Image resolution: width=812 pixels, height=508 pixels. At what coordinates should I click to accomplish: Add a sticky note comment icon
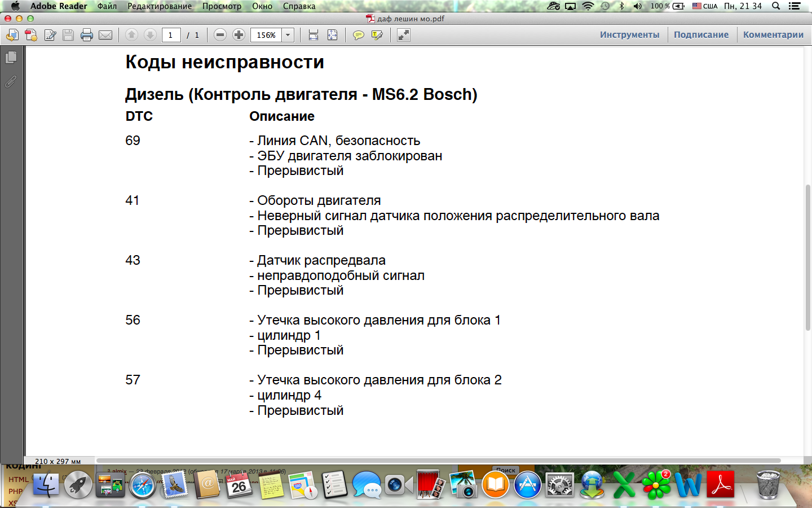358,35
